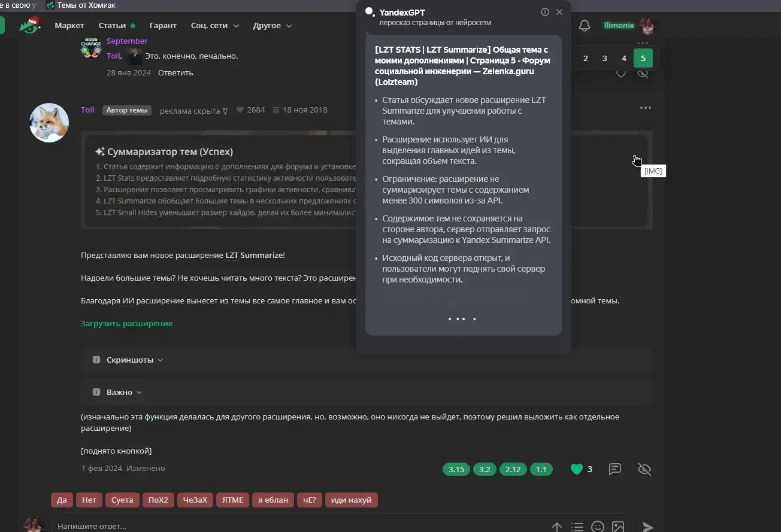Image resolution: width=781 pixels, height=532 pixels.
Task: Go to page 3 of the thread
Action: click(605, 58)
